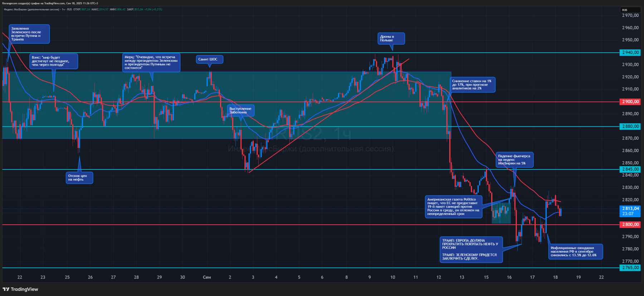Click the TradingView logo in the footer

click(x=20, y=289)
